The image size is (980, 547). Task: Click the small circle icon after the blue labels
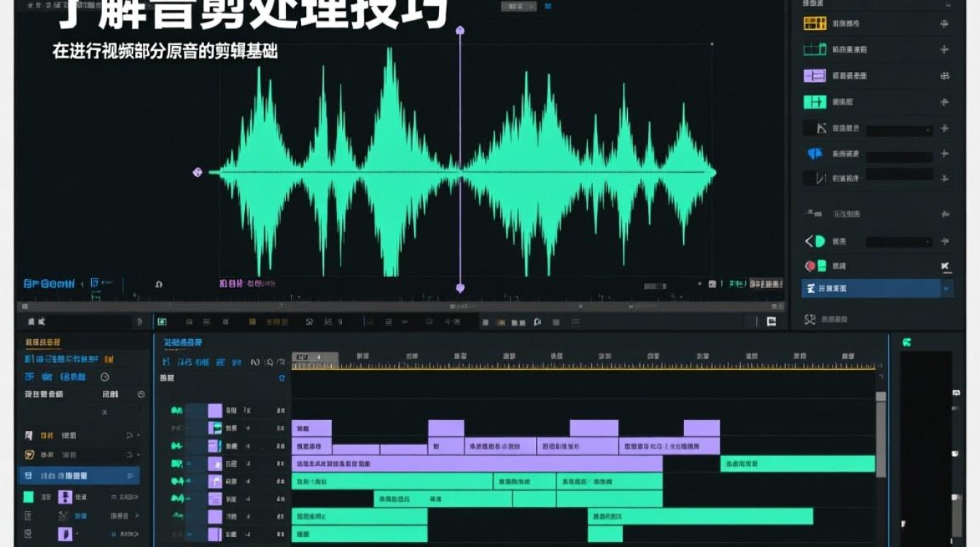pyautogui.click(x=104, y=377)
